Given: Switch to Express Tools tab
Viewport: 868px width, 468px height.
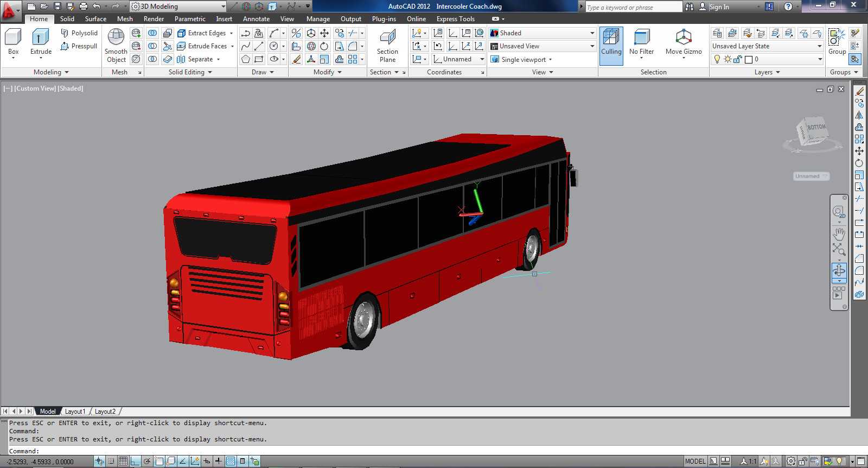Looking at the screenshot, I should [x=455, y=19].
